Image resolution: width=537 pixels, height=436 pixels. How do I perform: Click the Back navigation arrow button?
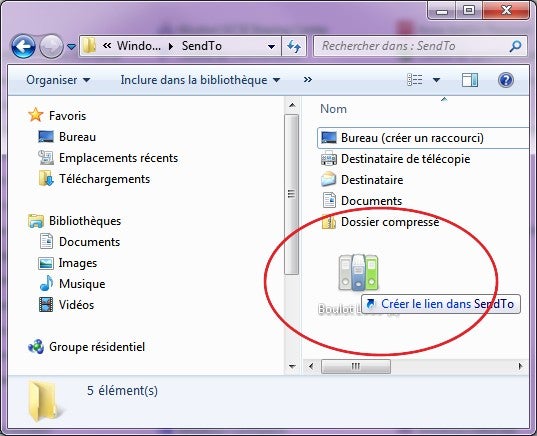[23, 46]
